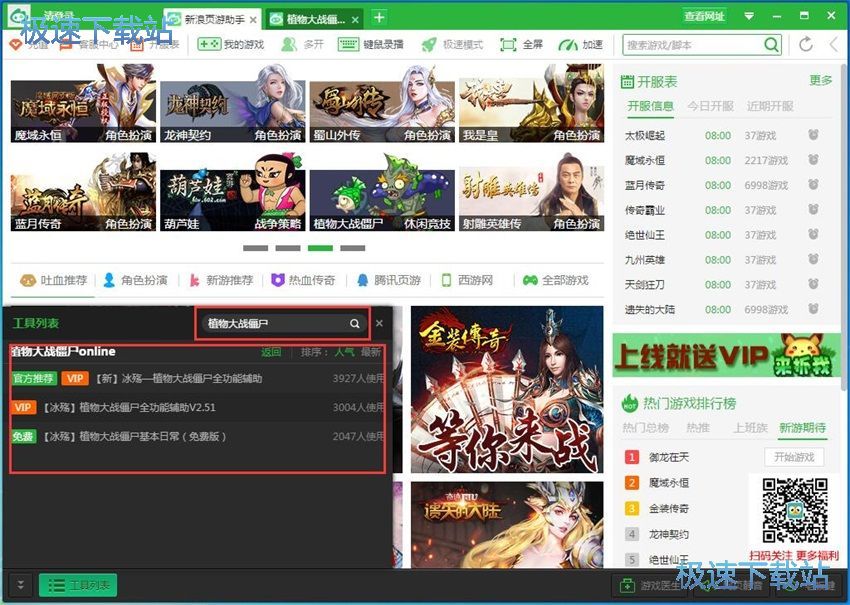Switch to 上班族 ranking tab
850x605 pixels.
click(750, 428)
